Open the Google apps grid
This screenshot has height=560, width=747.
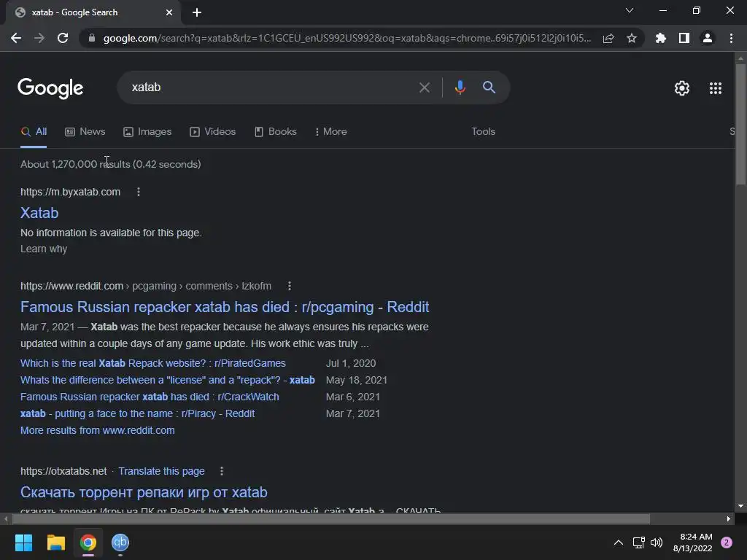tap(715, 88)
